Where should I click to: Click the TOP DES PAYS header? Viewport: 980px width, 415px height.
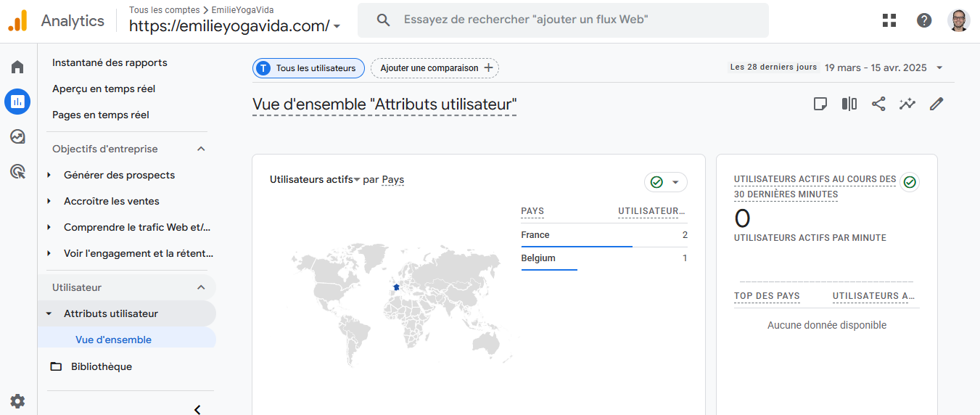[x=767, y=295]
